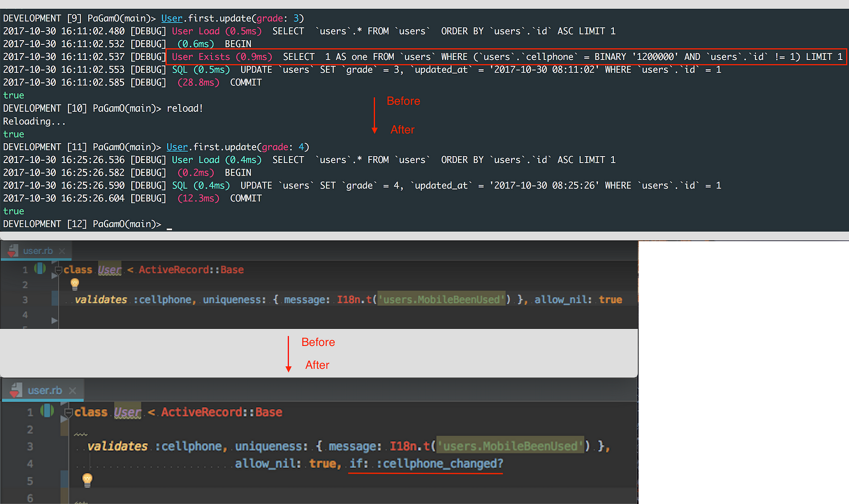Collapse the class User fold marker in lower editor
The image size is (849, 504).
pyautogui.click(x=68, y=412)
